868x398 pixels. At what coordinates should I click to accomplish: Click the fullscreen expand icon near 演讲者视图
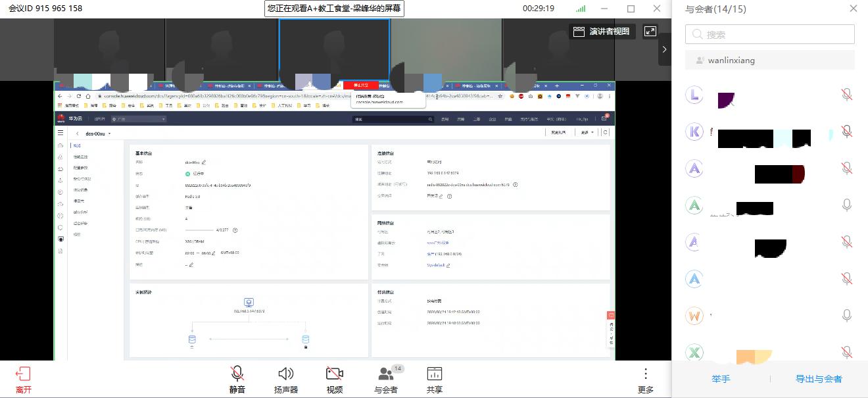coord(651,31)
